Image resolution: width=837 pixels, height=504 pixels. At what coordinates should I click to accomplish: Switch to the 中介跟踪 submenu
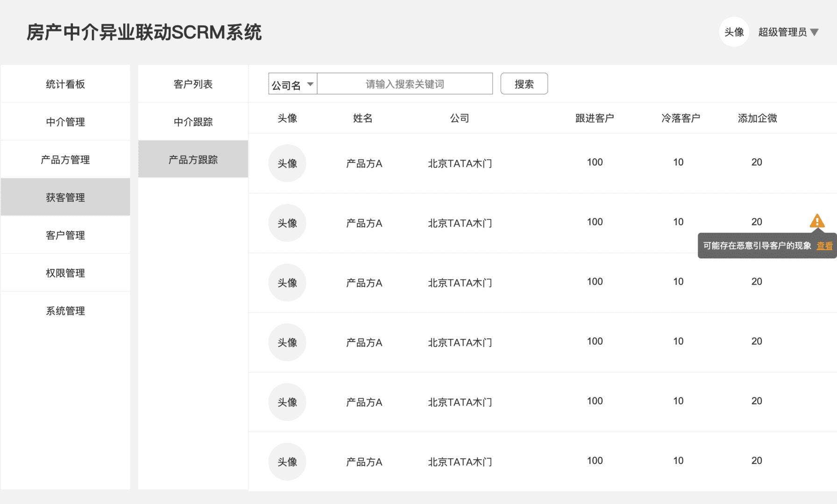point(193,122)
